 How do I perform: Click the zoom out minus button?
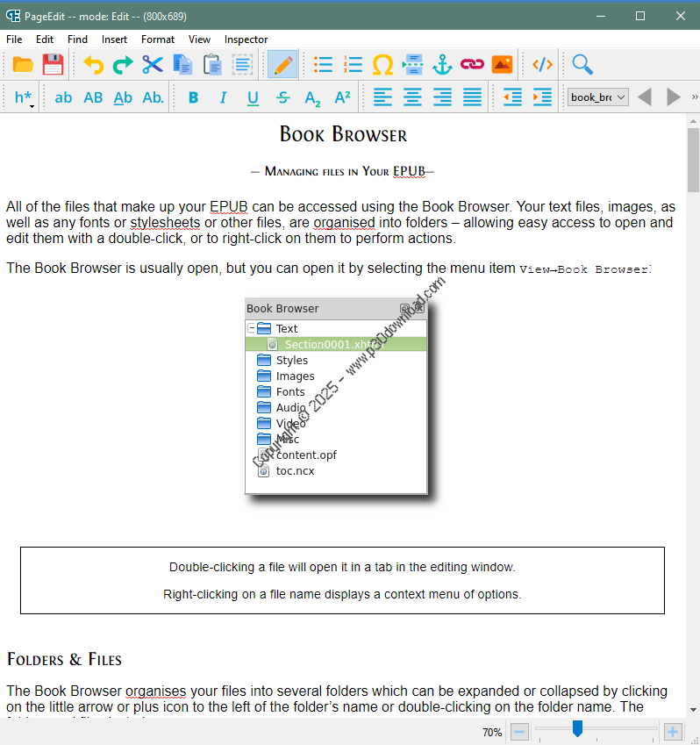coord(519,732)
